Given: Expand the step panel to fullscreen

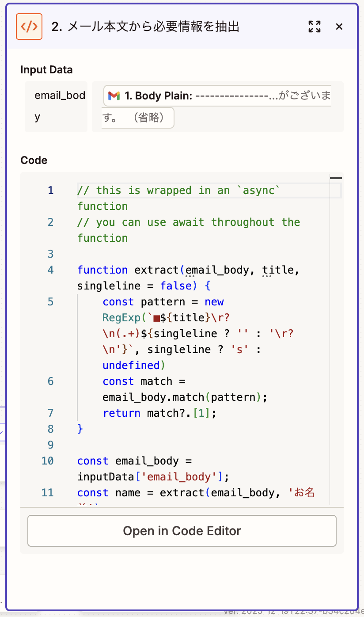Looking at the screenshot, I should (x=315, y=27).
